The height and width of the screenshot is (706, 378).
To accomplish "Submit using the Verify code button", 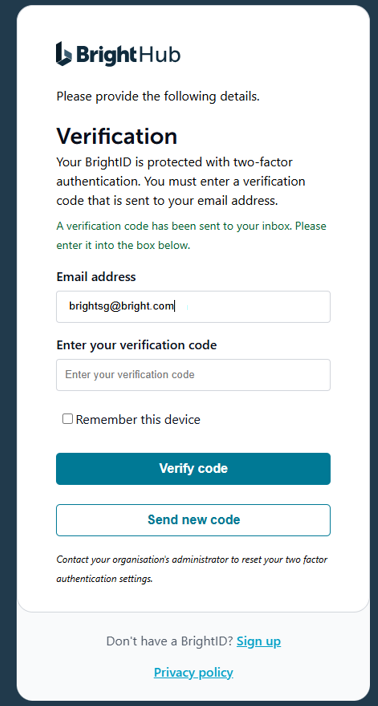I will point(193,469).
